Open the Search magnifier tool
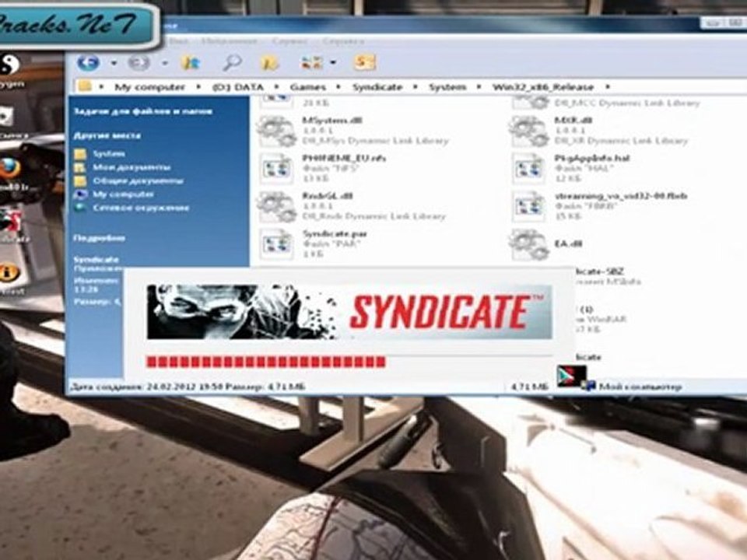The image size is (747, 560). (x=232, y=62)
